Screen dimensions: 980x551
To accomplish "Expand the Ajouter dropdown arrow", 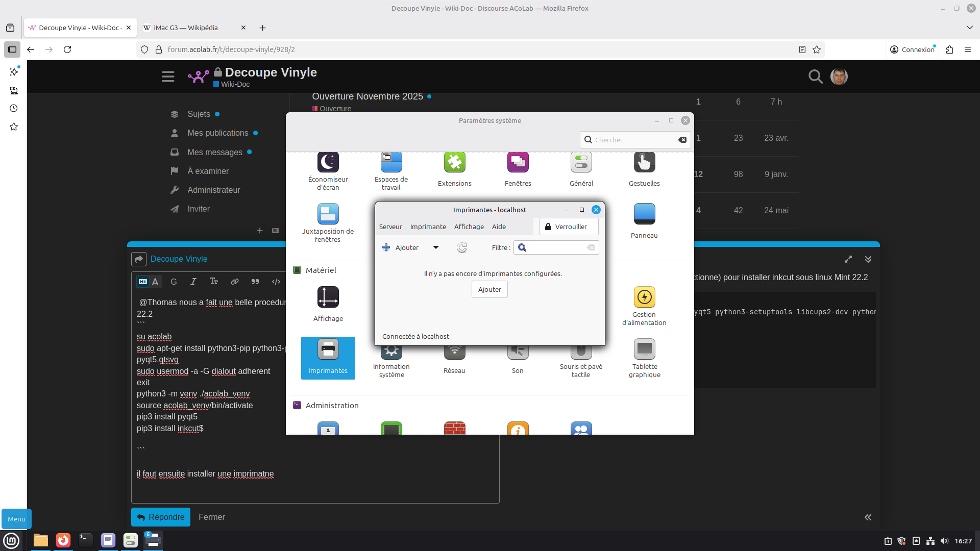I will coord(436,247).
